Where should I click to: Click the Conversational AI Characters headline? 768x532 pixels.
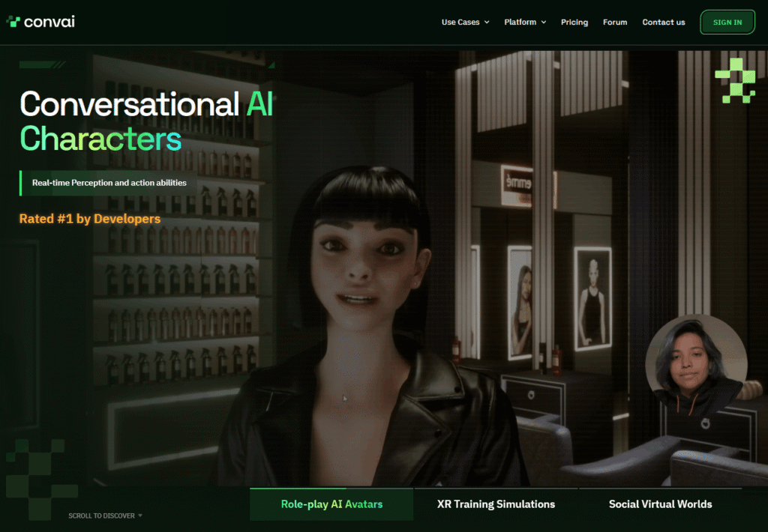(x=146, y=120)
